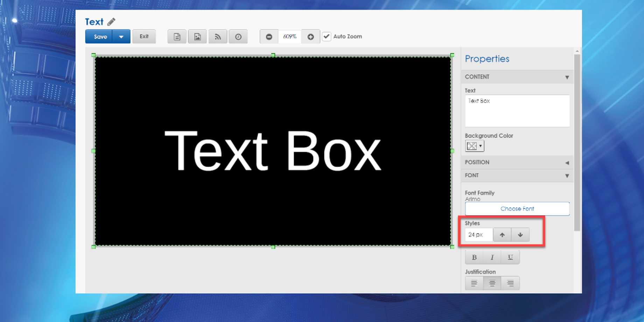The image size is (644, 322).
Task: Toggle italic text style
Action: coord(492,258)
